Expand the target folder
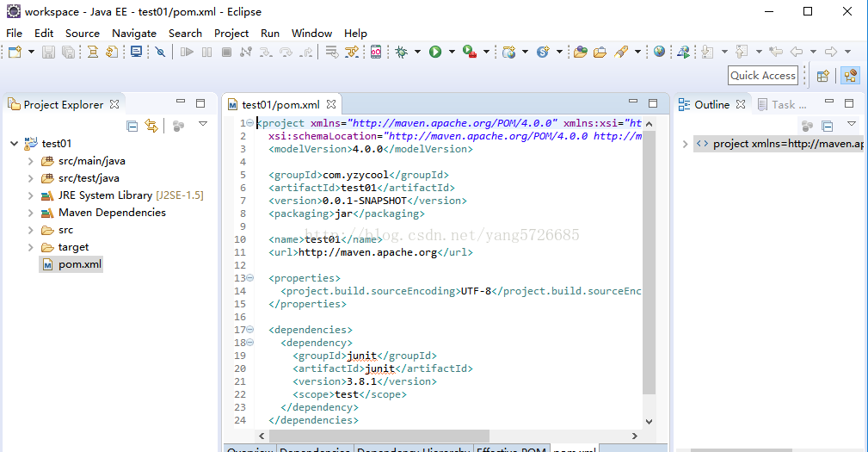 point(30,247)
